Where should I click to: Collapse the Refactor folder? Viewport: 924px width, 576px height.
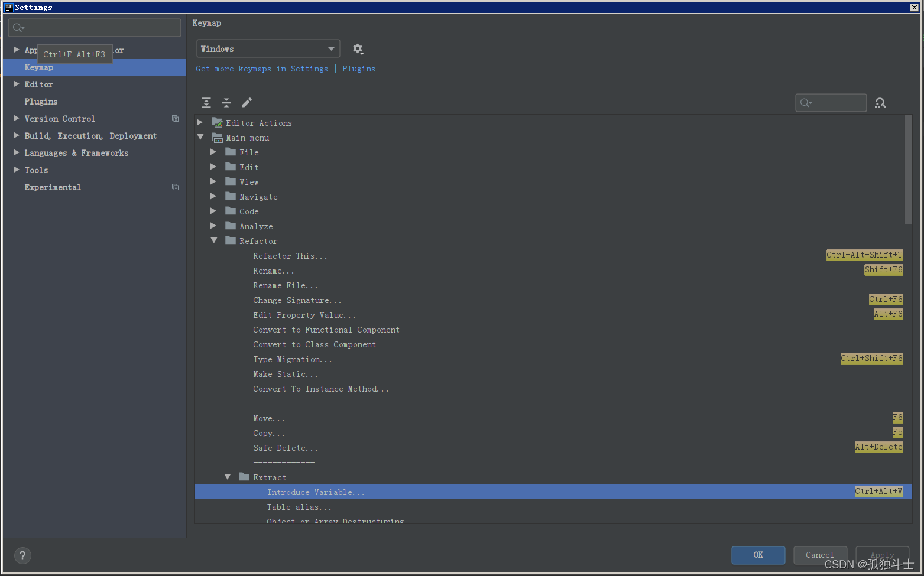click(214, 241)
